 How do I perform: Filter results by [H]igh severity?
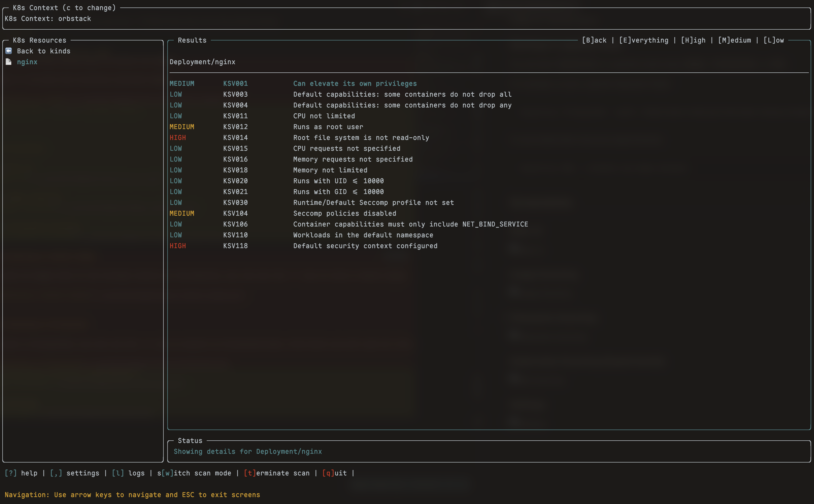pos(693,40)
